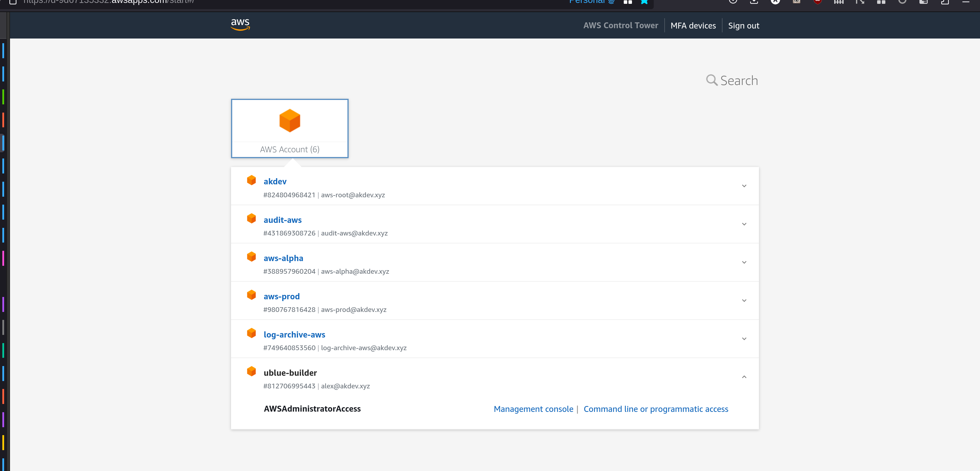Screen dimensions: 980x471
Task: Select account ID #431869308726
Action: pyautogui.click(x=289, y=233)
